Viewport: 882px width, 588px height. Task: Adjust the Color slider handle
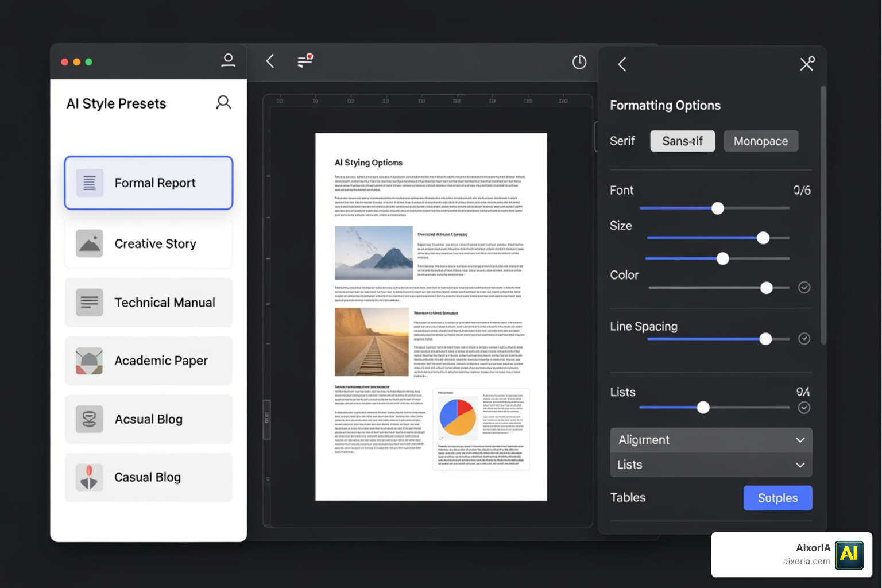[x=767, y=288]
